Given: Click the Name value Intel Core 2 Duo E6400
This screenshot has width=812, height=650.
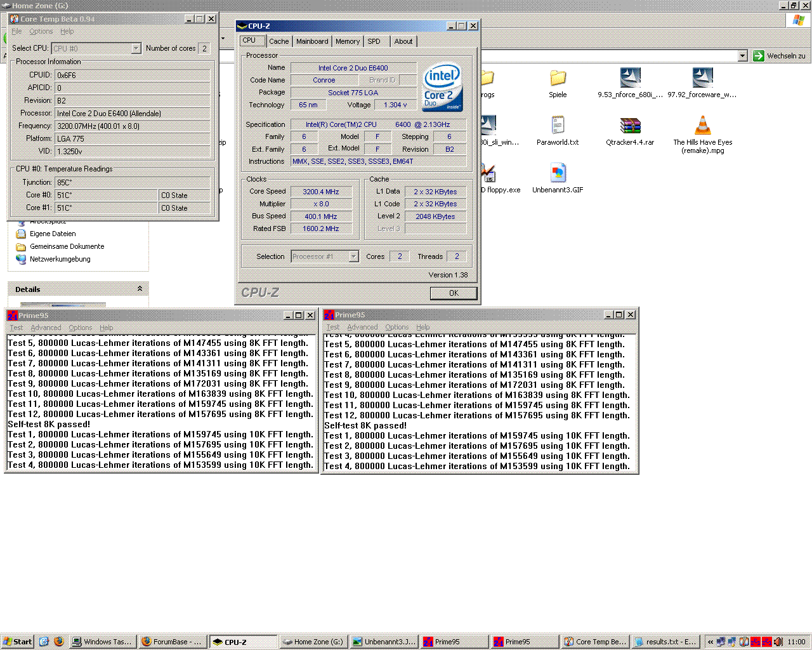Looking at the screenshot, I should [353, 68].
